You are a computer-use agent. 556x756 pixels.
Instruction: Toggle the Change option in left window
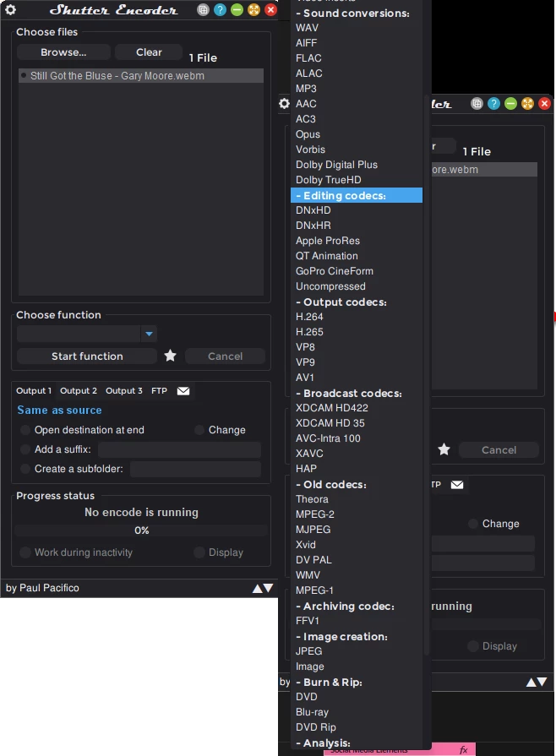click(199, 430)
